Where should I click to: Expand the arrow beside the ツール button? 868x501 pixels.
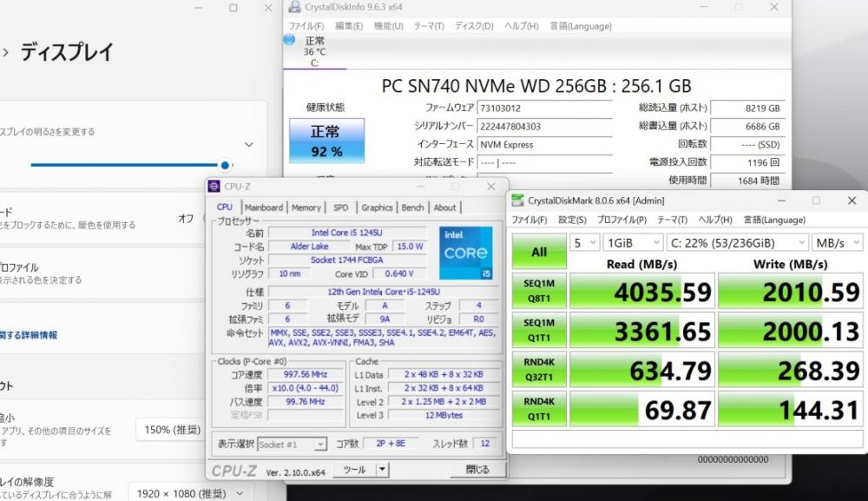(382, 470)
